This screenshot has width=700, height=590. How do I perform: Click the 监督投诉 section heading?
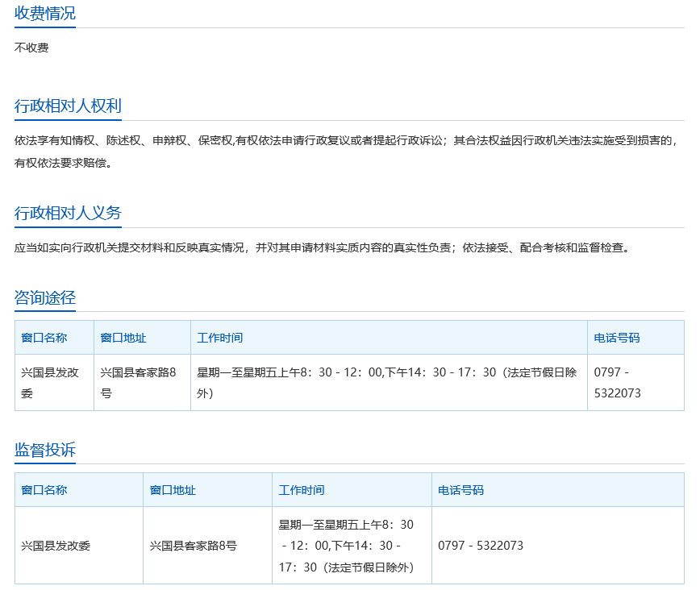45,450
